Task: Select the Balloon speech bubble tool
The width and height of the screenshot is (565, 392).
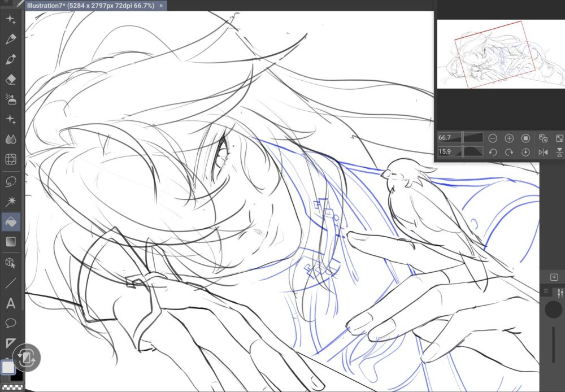Action: point(11,323)
